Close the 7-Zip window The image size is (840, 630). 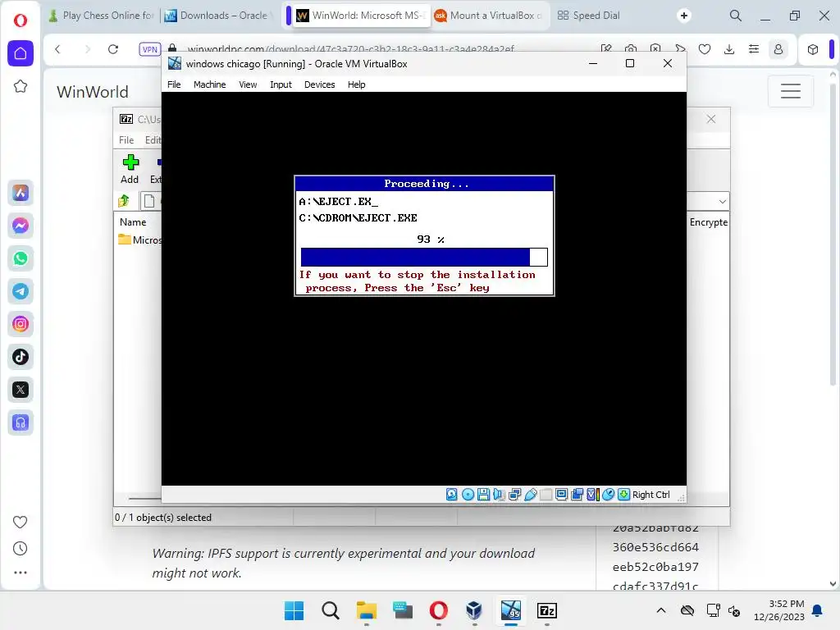tap(711, 119)
